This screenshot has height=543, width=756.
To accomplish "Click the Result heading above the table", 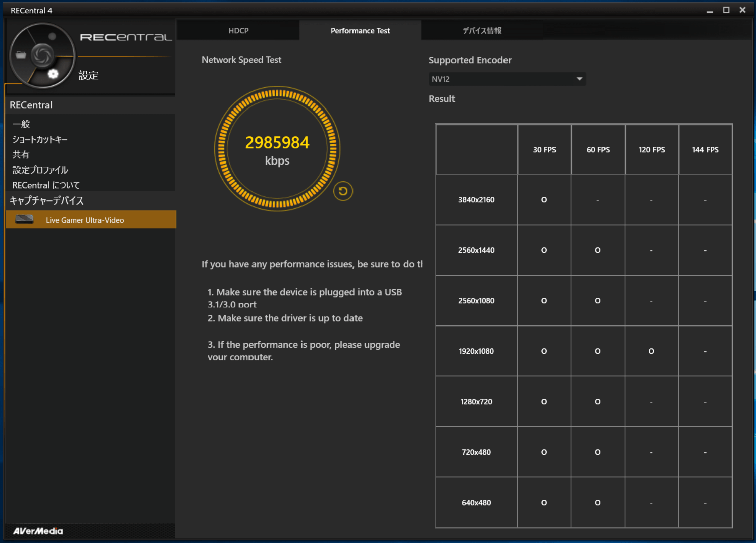I will pyautogui.click(x=442, y=99).
